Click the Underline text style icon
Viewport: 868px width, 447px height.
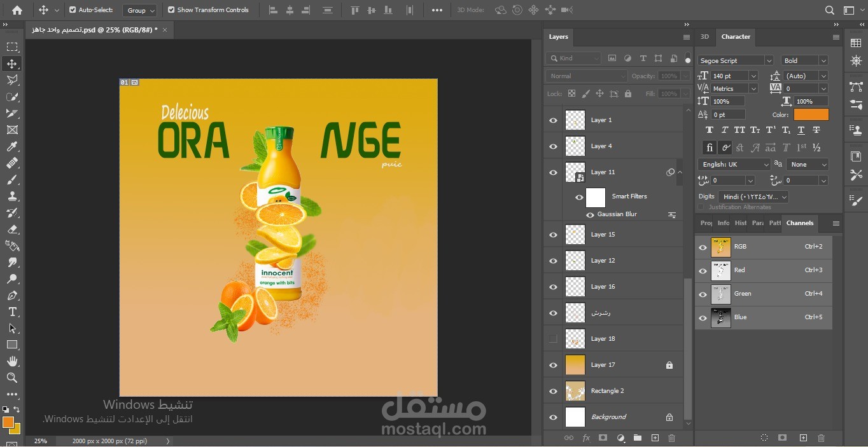coord(801,130)
